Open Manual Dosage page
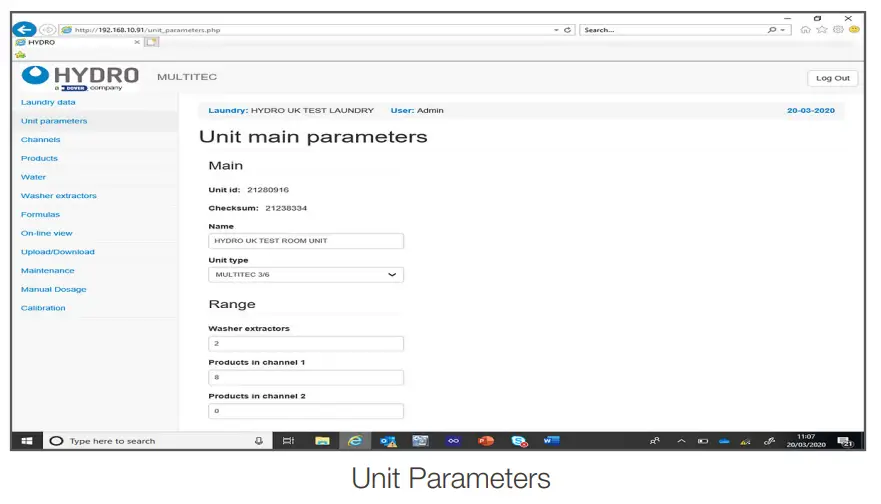Image resolution: width=881 pixels, height=504 pixels. [x=53, y=289]
